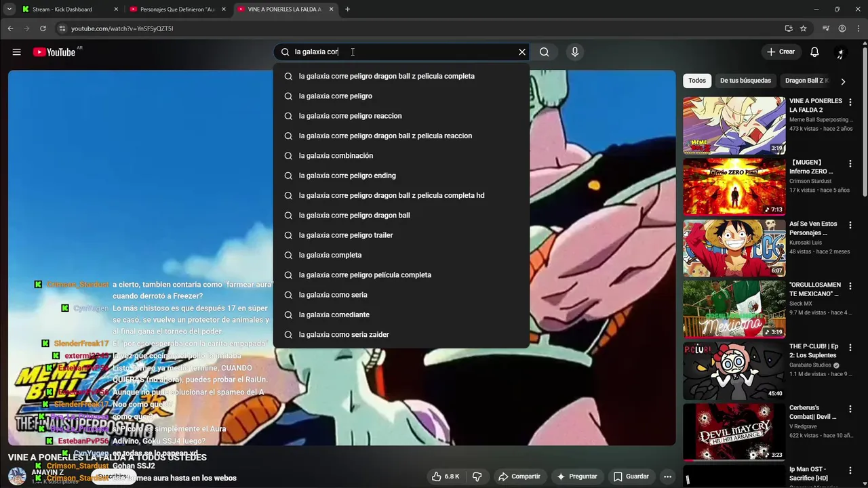868x488 pixels.
Task: Open Orgullosamente Mexicano thumbnail
Action: 734,310
